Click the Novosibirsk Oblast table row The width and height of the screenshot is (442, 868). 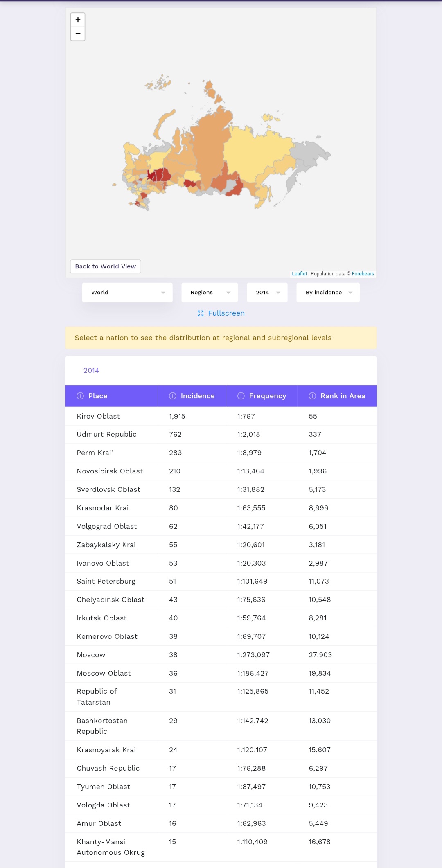(x=221, y=471)
